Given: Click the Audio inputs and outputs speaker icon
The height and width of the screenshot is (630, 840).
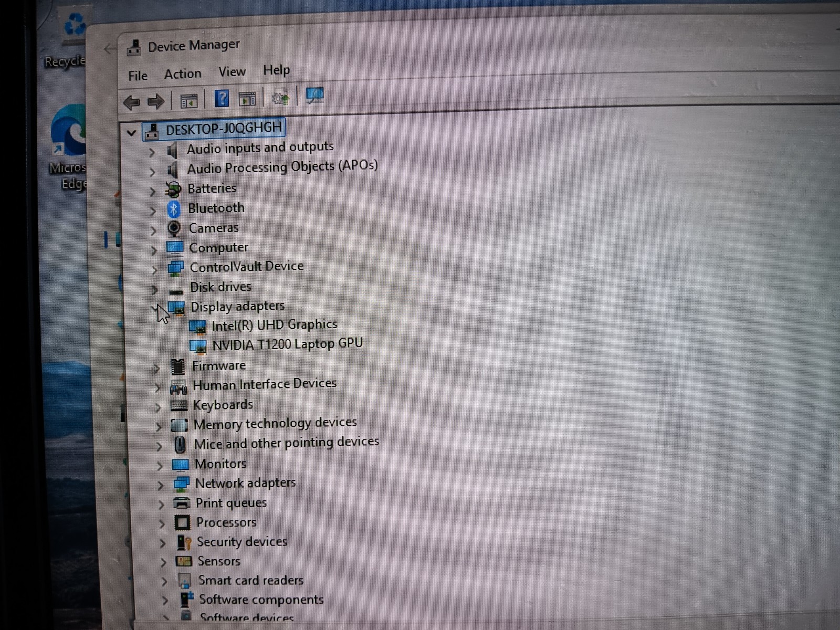Looking at the screenshot, I should click(x=172, y=151).
